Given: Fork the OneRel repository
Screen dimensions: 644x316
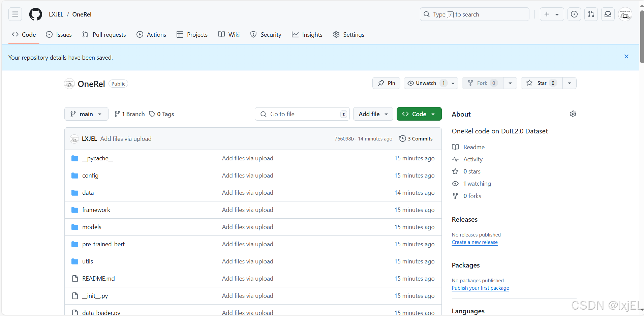Looking at the screenshot, I should pos(482,83).
